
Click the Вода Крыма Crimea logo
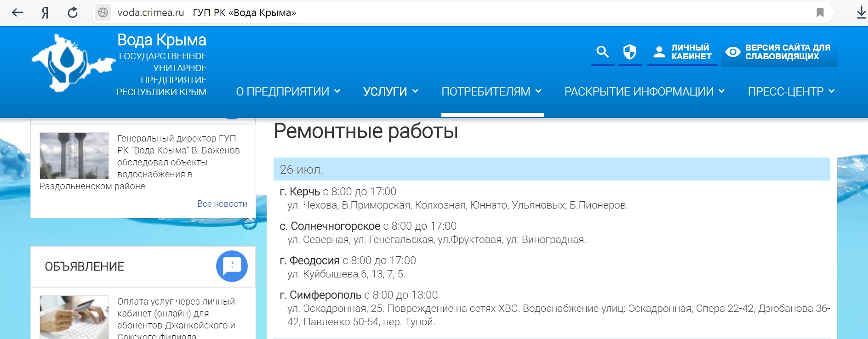point(73,63)
